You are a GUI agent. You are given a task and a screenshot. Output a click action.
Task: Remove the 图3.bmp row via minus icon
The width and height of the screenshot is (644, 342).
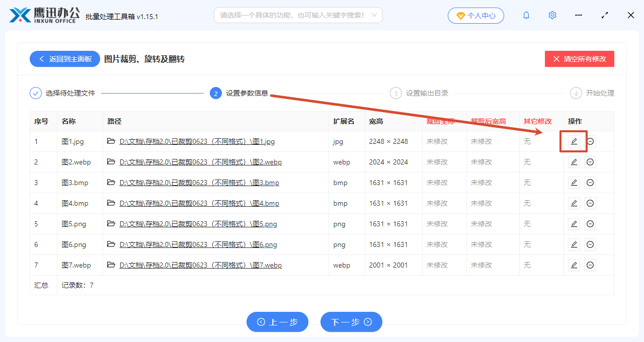(x=590, y=183)
